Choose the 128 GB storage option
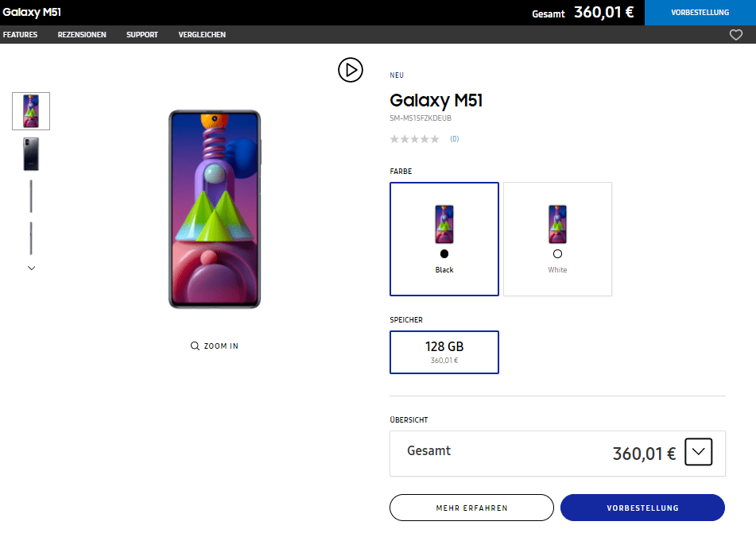756x533 pixels. 444,352
